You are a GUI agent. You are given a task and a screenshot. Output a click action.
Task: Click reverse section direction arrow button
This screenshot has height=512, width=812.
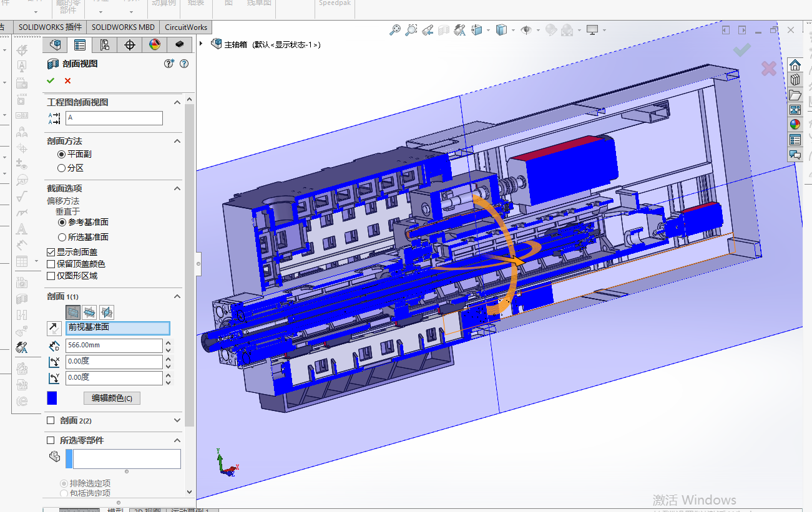click(x=54, y=328)
